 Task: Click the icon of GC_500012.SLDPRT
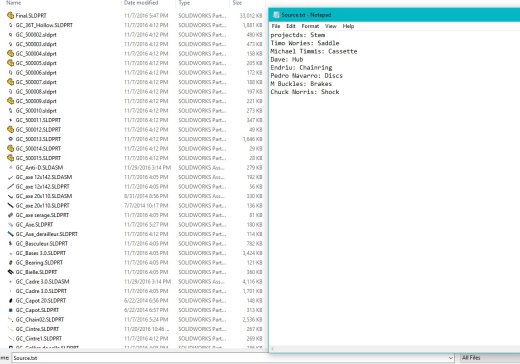[x=10, y=129]
